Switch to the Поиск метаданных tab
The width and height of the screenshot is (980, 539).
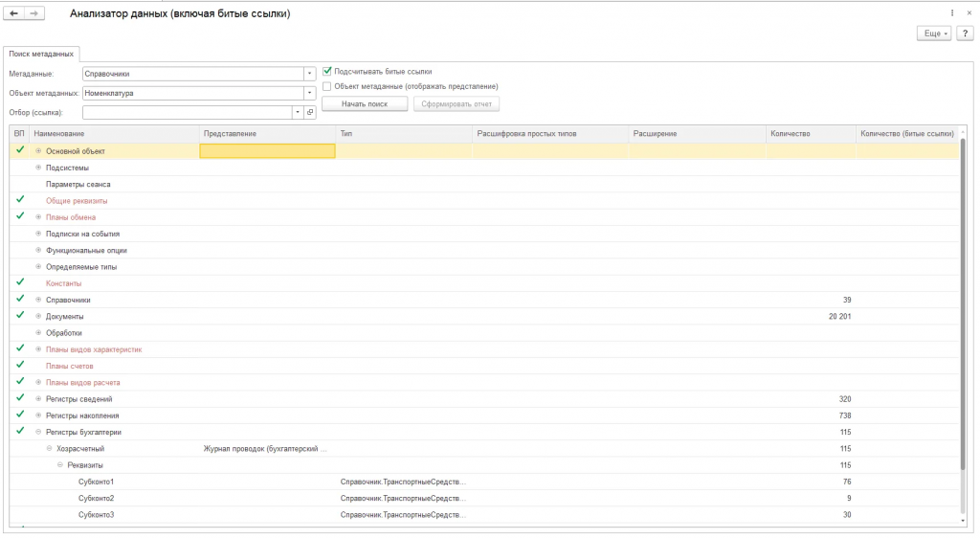(41, 54)
